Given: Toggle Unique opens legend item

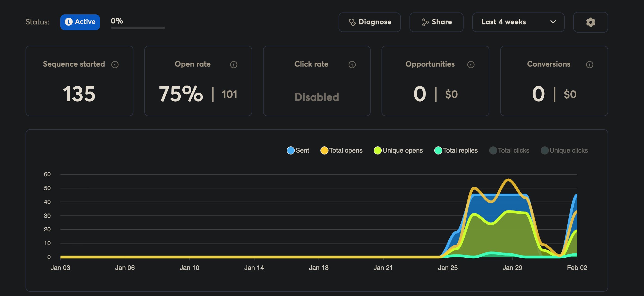Looking at the screenshot, I should 398,150.
